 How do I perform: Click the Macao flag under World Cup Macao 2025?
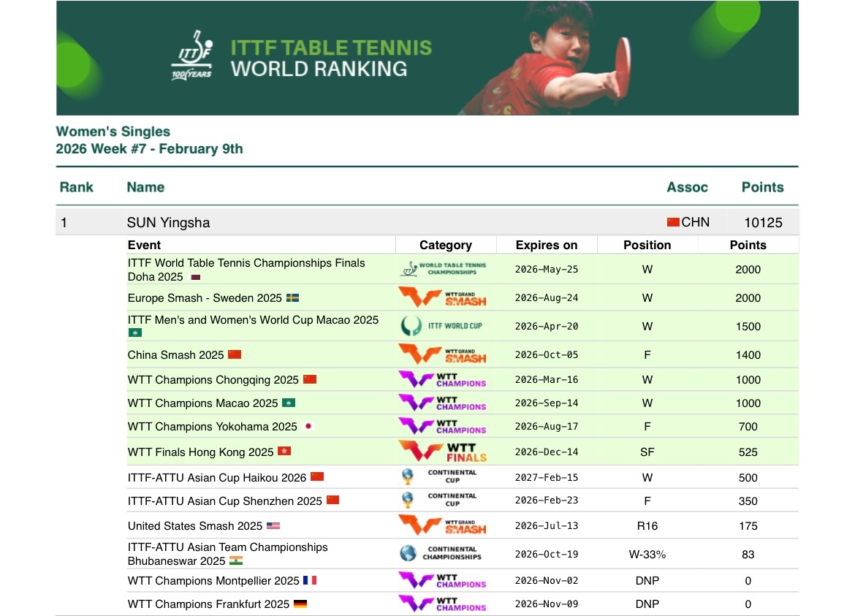(134, 332)
